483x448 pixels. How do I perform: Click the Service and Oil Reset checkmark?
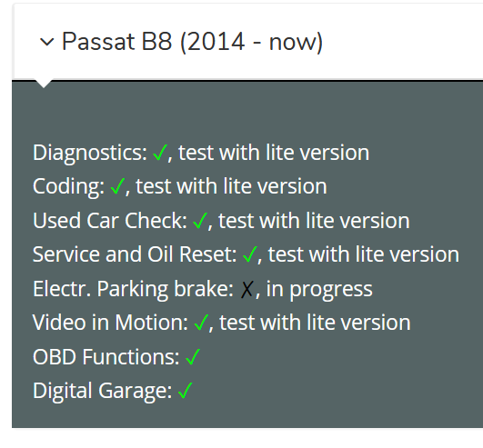click(250, 254)
